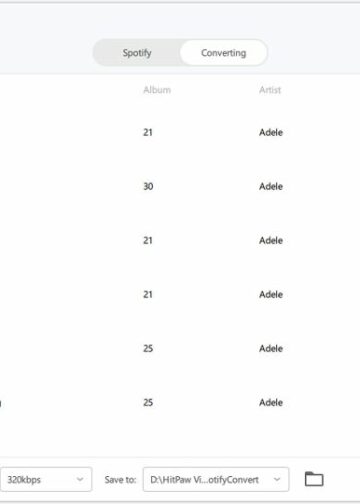Click Adele in the last track row
The image size is (360, 504).
pos(271,402)
